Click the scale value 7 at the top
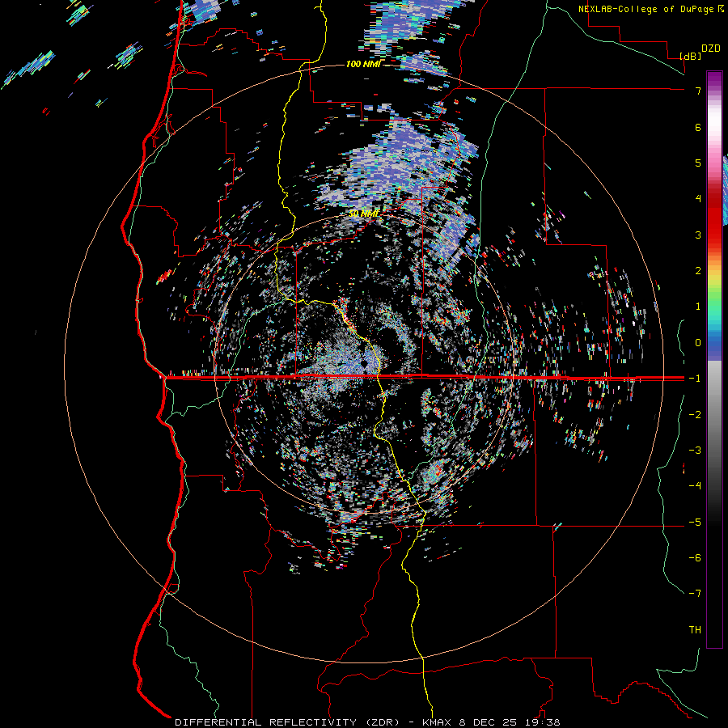728x728 pixels. (698, 91)
